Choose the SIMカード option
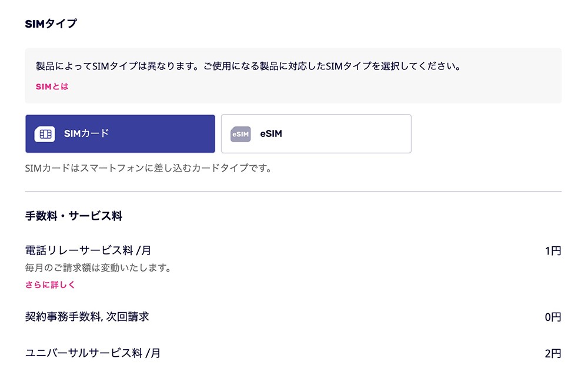This screenshot has height=375, width=588. point(120,133)
